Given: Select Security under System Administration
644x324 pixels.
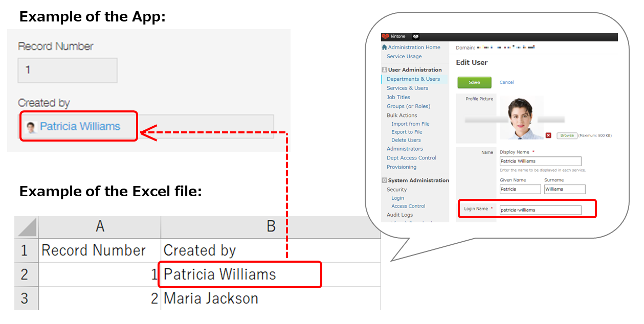Looking at the screenshot, I should (x=397, y=190).
